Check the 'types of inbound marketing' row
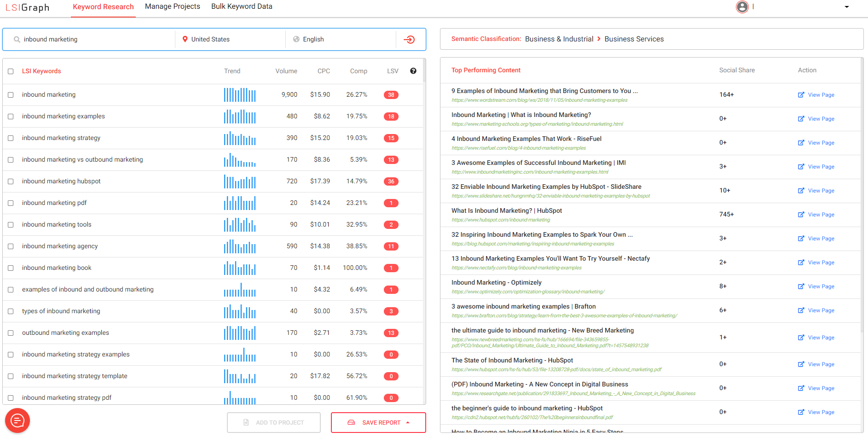Screen dimensions: 868x438 [11, 311]
